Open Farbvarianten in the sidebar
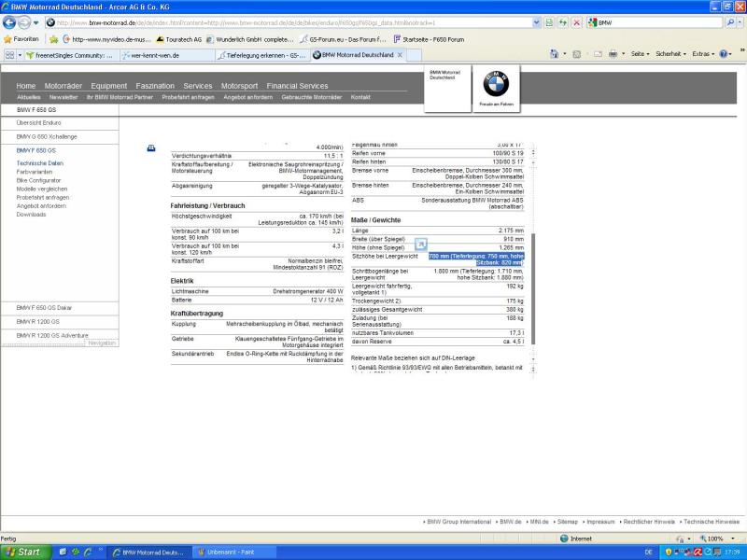 tap(35, 172)
